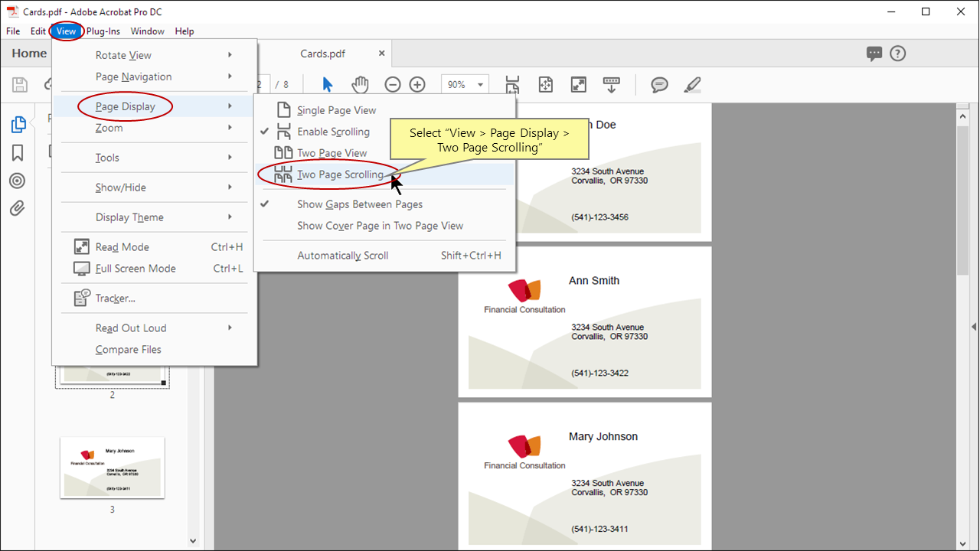
Task: Disable Show Gaps Between Pages
Action: tap(360, 204)
